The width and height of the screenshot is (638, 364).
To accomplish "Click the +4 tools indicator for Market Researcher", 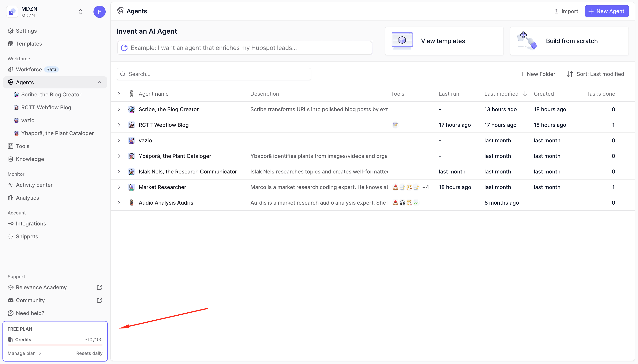I will tap(425, 187).
